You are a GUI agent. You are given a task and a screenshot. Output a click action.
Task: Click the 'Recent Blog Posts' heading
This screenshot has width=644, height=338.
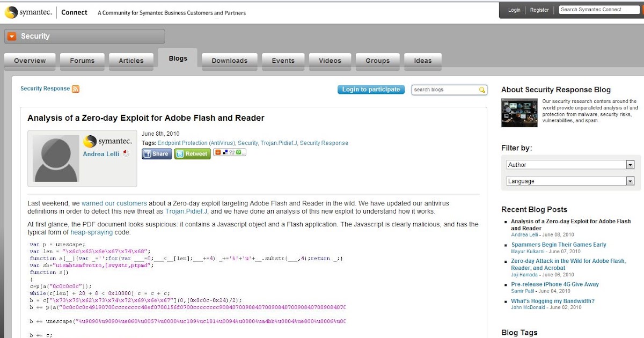(534, 210)
